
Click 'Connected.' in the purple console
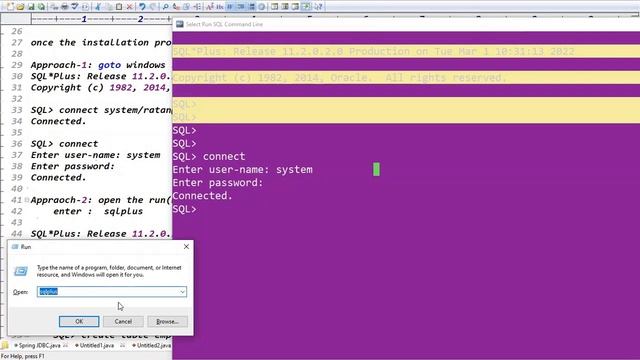[202, 196]
